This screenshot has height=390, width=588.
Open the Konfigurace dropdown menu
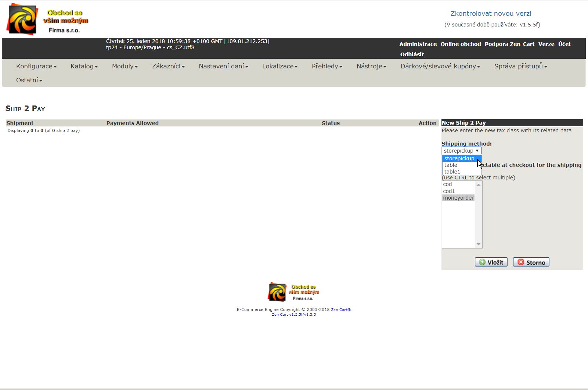pos(36,67)
